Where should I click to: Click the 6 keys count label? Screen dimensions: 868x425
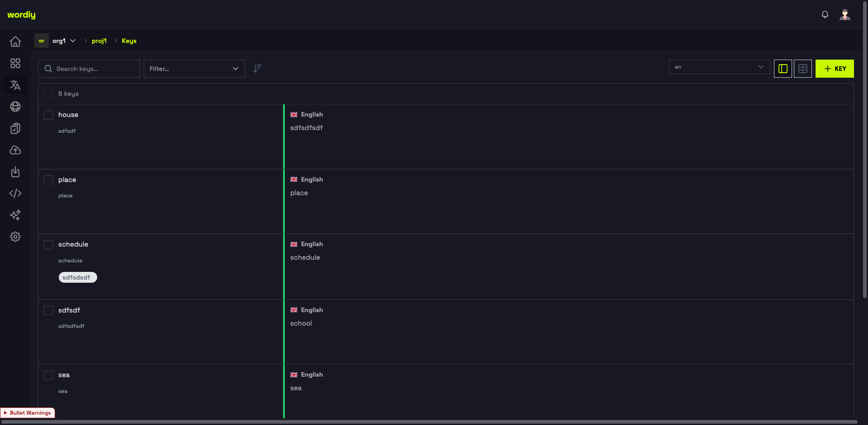coord(68,93)
